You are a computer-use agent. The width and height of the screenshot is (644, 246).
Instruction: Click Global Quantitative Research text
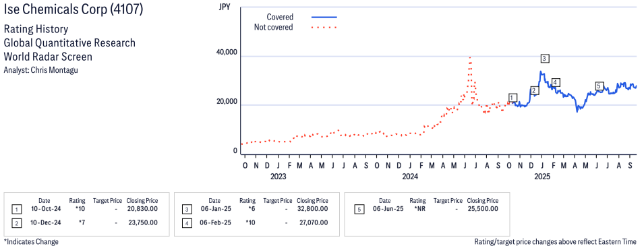69,43
